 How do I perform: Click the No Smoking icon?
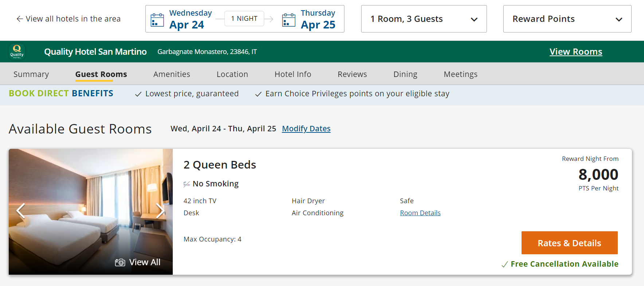click(x=187, y=184)
